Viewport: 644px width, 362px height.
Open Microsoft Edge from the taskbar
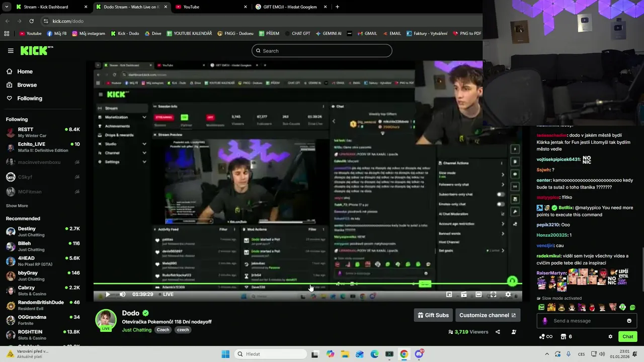[x=375, y=354]
